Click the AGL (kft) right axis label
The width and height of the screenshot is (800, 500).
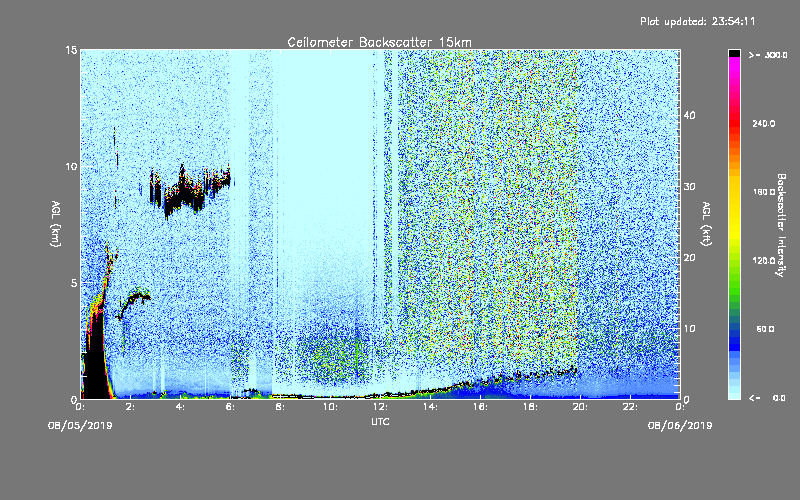click(x=706, y=223)
